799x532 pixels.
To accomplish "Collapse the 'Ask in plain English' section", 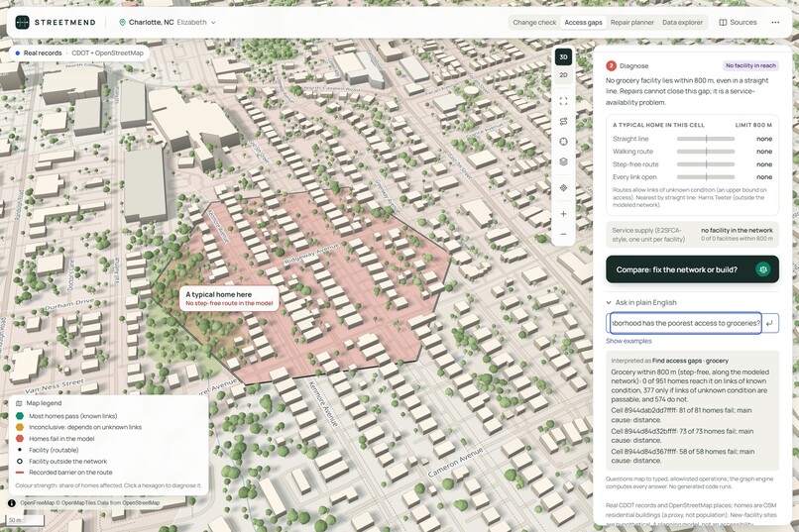I will pos(641,302).
